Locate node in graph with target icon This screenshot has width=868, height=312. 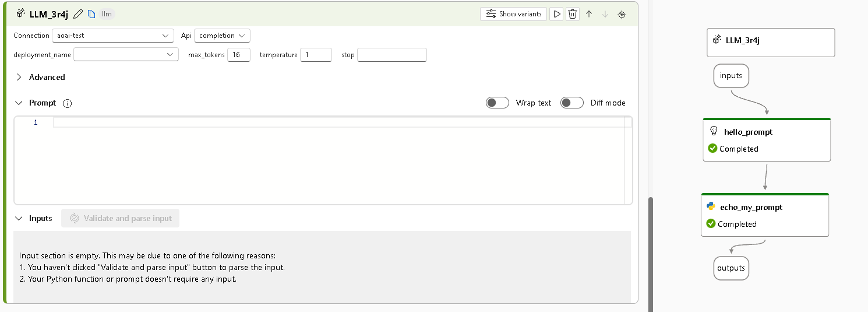622,14
